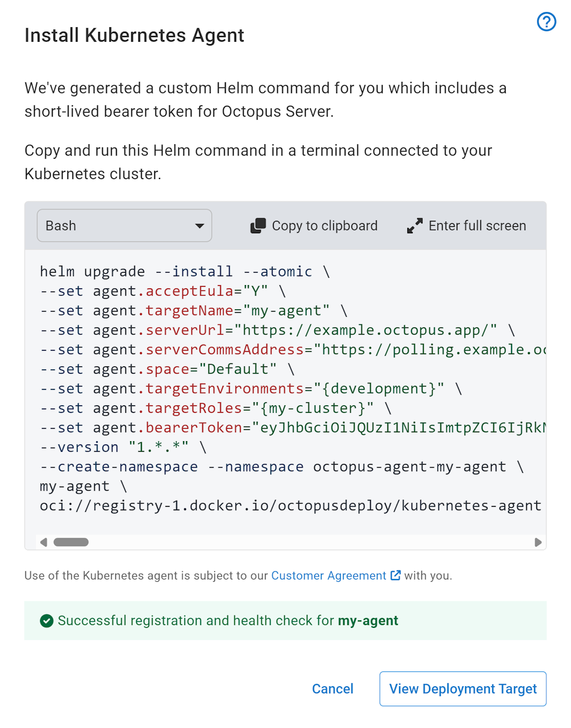Click the copy to clipboard icon
This screenshot has width=571, height=728.
pyautogui.click(x=258, y=226)
